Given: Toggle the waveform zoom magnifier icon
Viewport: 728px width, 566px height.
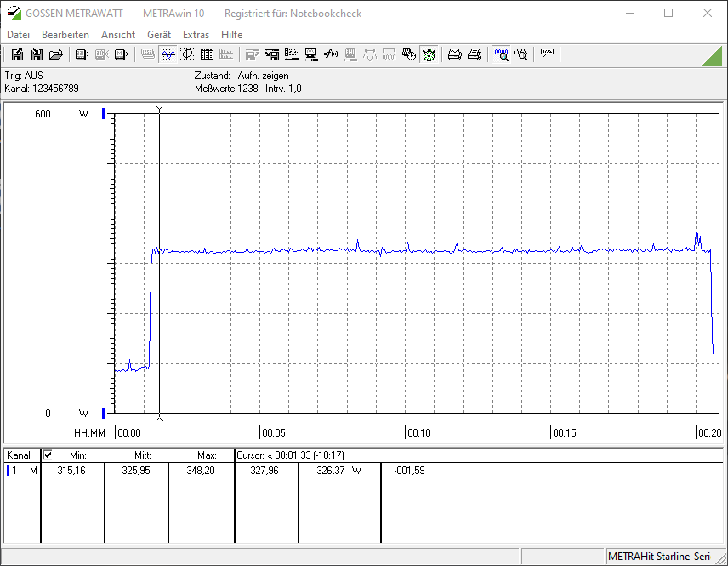Looking at the screenshot, I should point(502,54).
